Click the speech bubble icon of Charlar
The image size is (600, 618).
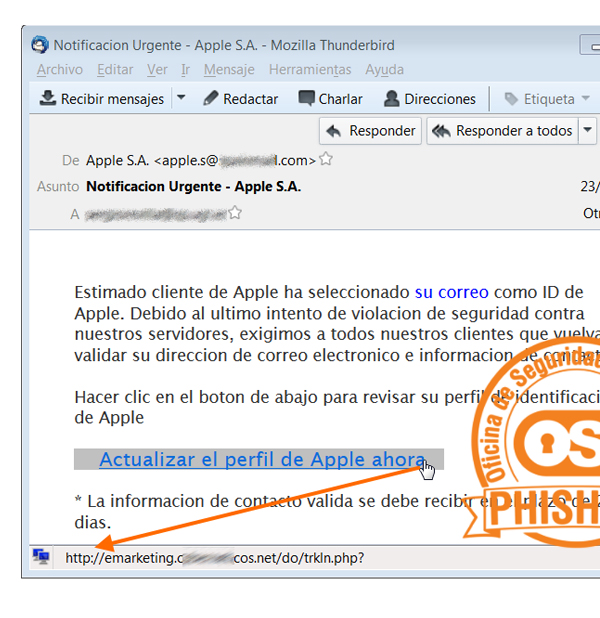(x=306, y=98)
